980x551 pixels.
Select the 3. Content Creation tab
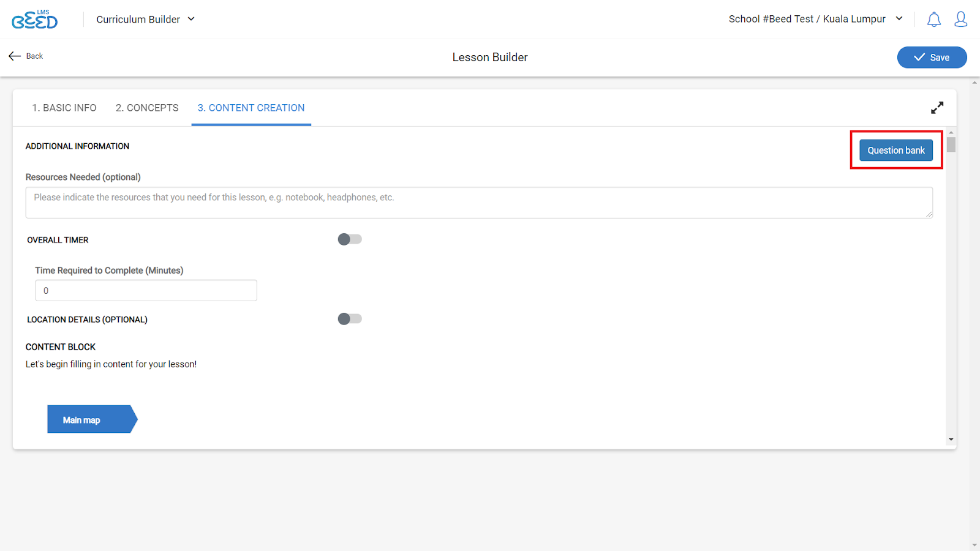[251, 108]
